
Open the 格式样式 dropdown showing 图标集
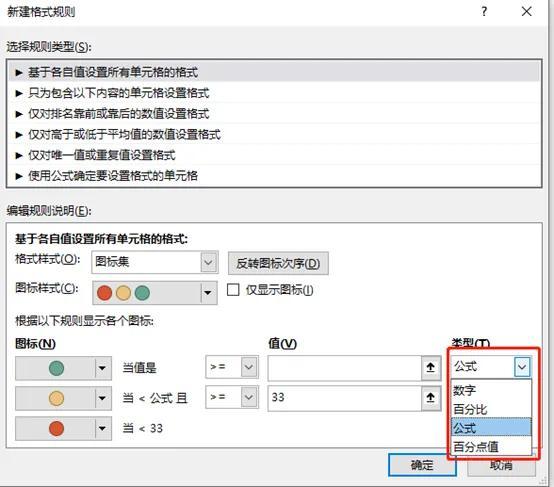[x=155, y=262]
